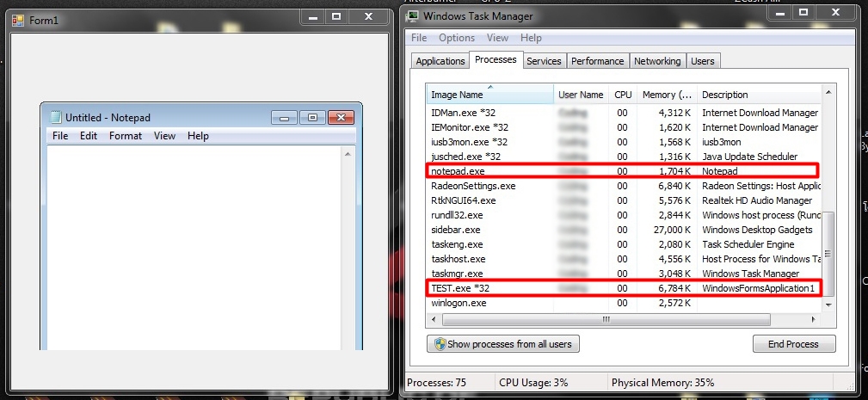Click Show processes from all users button
This screenshot has width=868, height=400.
click(502, 343)
